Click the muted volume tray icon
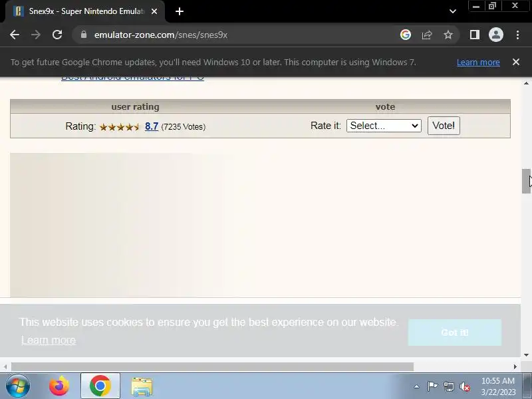Viewport: 532px width, 399px height. [x=464, y=386]
